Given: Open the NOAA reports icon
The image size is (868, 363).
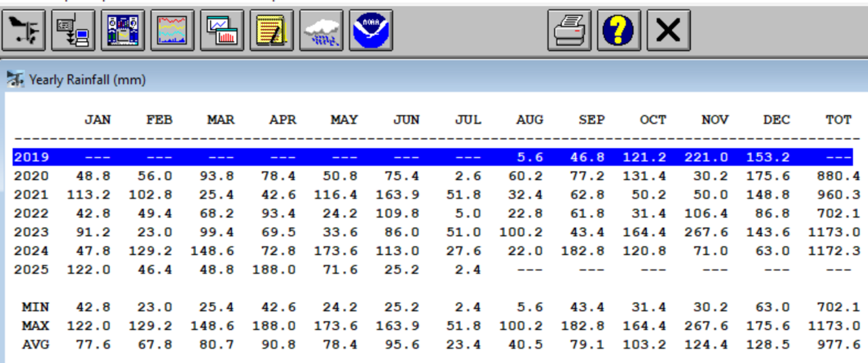Looking at the screenshot, I should tap(371, 31).
